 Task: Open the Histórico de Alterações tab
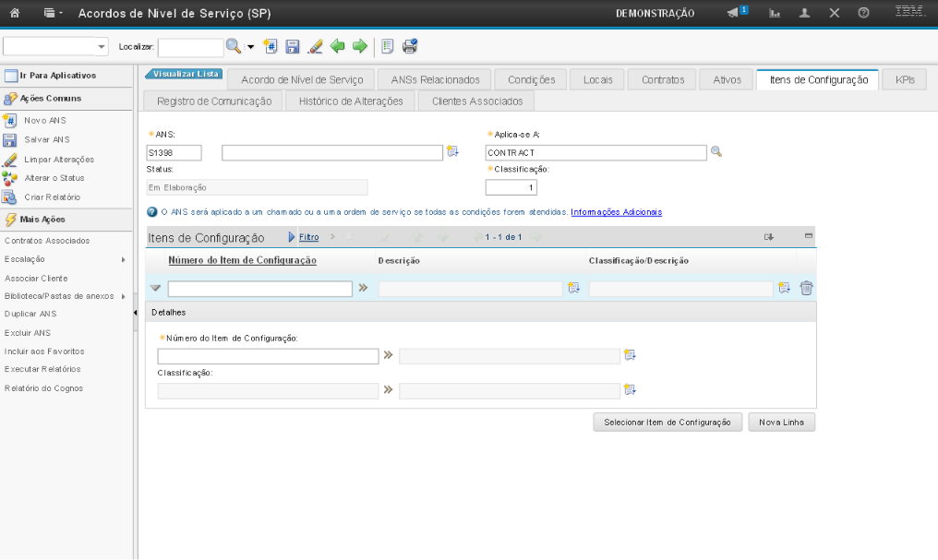[351, 101]
